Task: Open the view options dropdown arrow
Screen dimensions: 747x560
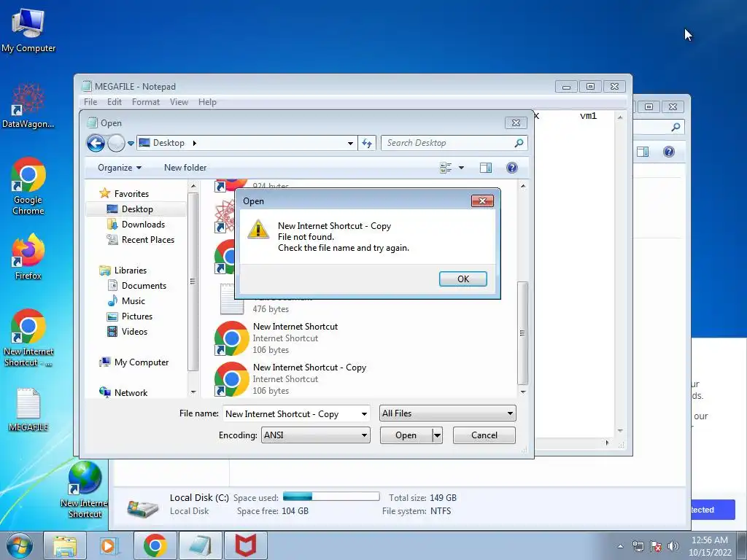Action: [461, 168]
